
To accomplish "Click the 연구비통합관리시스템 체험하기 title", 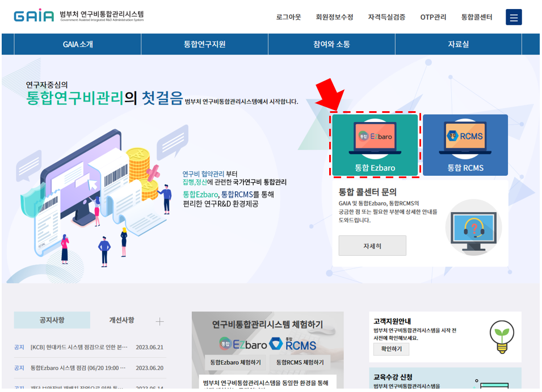I will point(267,324).
